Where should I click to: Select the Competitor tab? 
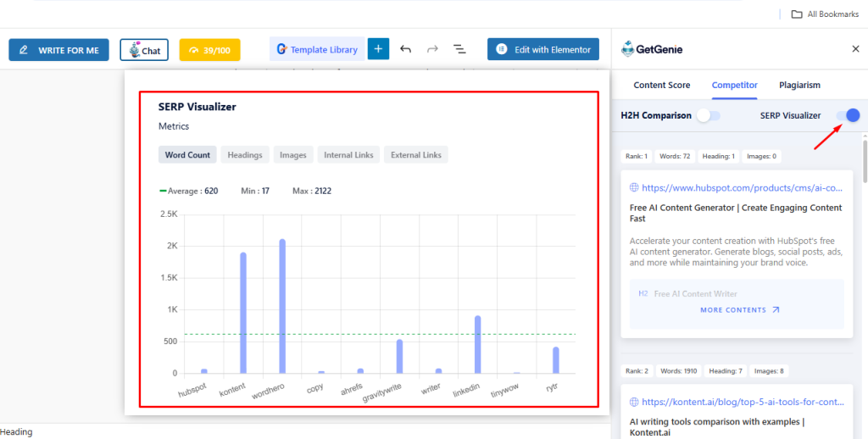click(x=735, y=86)
